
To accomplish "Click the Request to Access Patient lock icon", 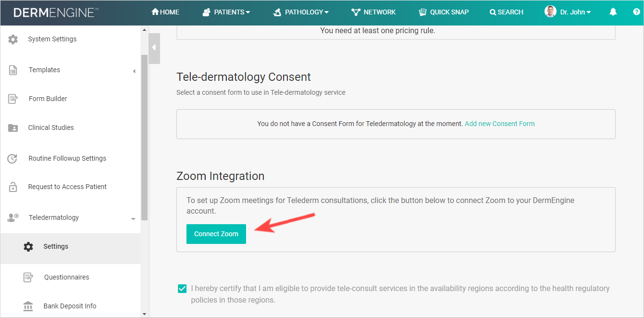I will click(x=13, y=187).
